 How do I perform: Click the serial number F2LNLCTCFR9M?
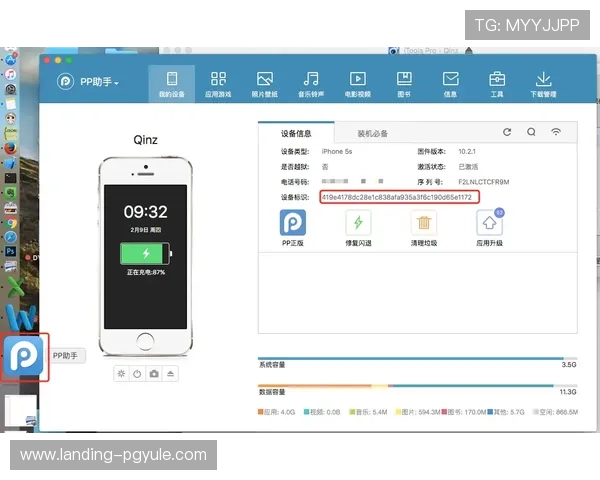[484, 182]
